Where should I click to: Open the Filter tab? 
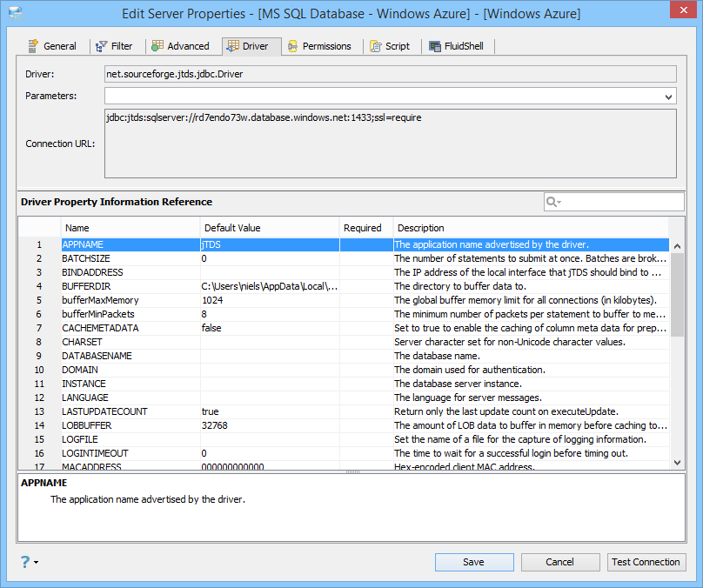pos(114,46)
